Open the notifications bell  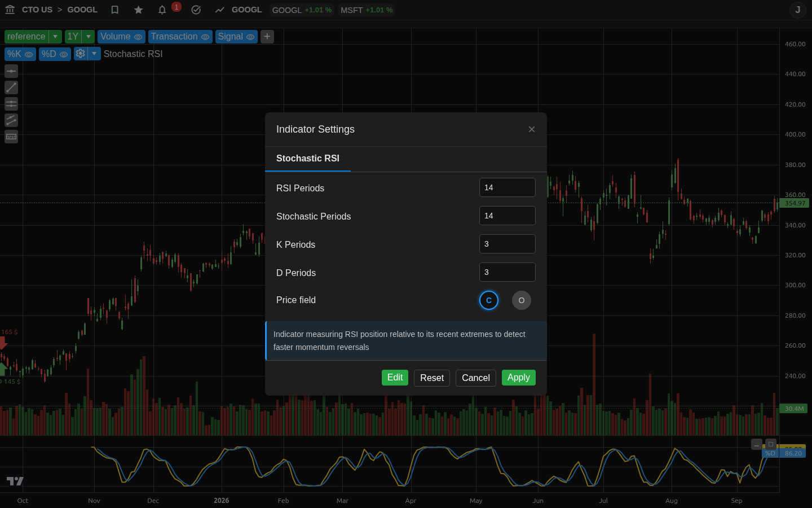[162, 10]
